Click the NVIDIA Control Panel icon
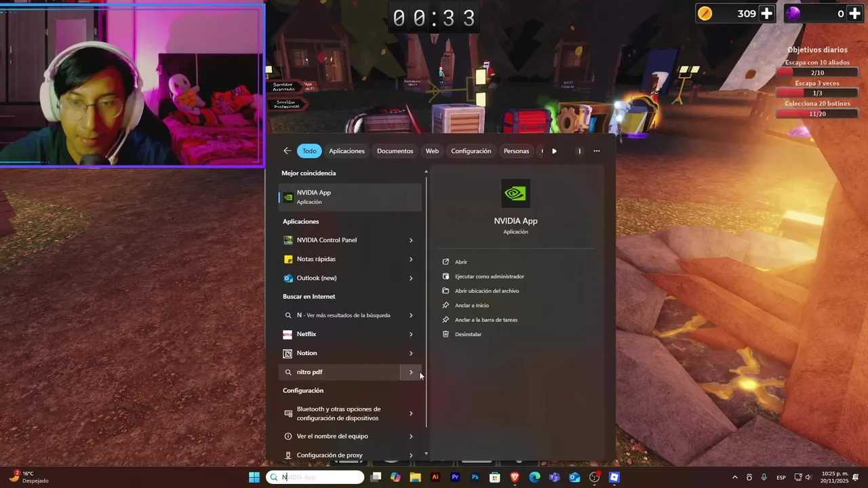868x488 pixels. [288, 240]
